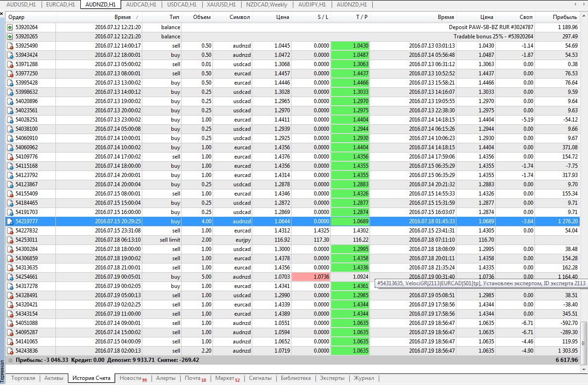The width and height of the screenshot is (588, 385).
Task: Click the order icon beside 54123792
Action: click(10, 175)
